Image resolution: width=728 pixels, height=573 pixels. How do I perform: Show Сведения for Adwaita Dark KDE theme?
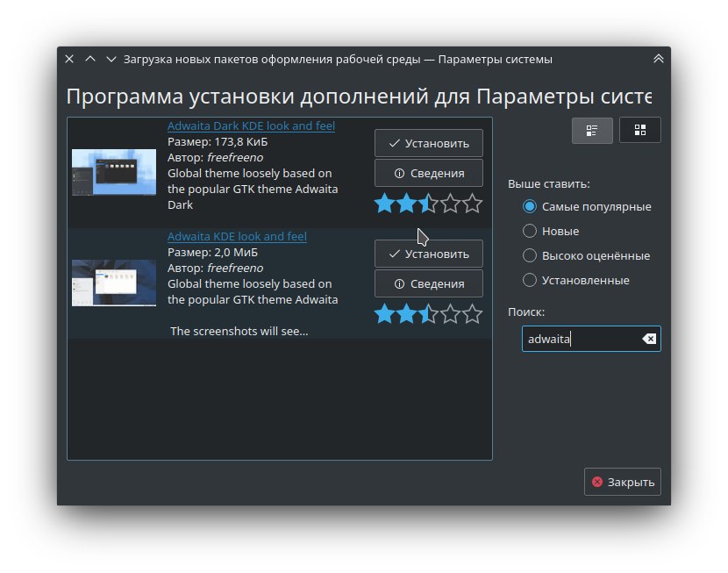coord(429,173)
